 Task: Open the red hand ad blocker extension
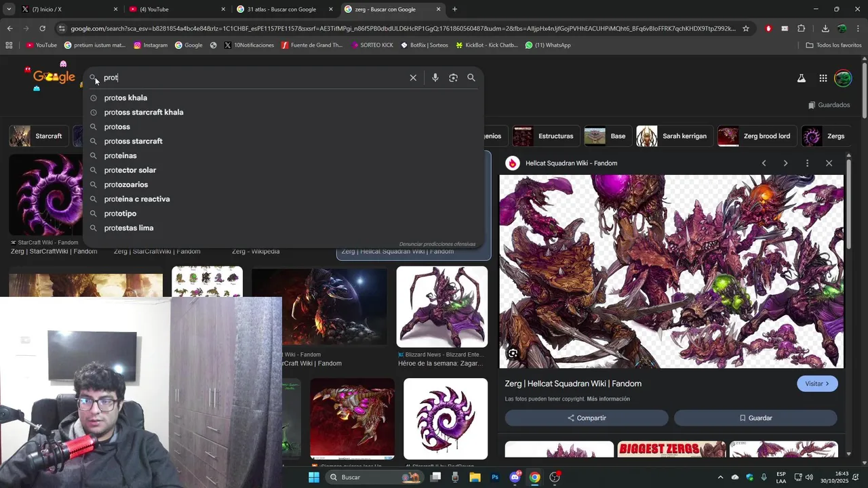768,28
